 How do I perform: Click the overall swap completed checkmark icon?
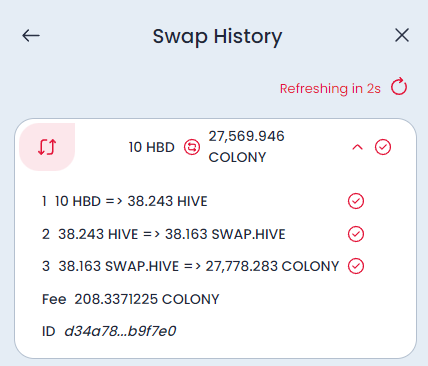coord(383,147)
